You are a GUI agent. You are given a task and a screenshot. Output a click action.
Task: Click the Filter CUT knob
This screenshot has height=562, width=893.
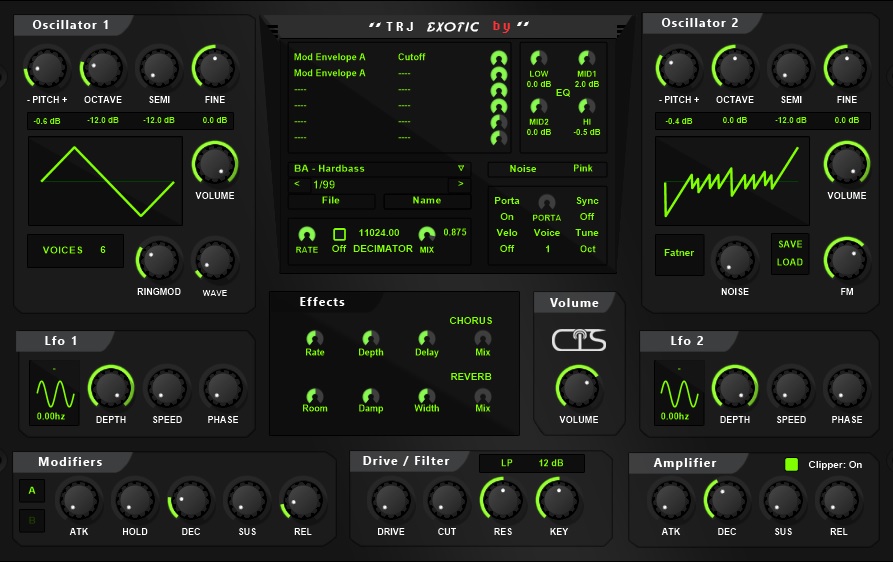pos(446,500)
